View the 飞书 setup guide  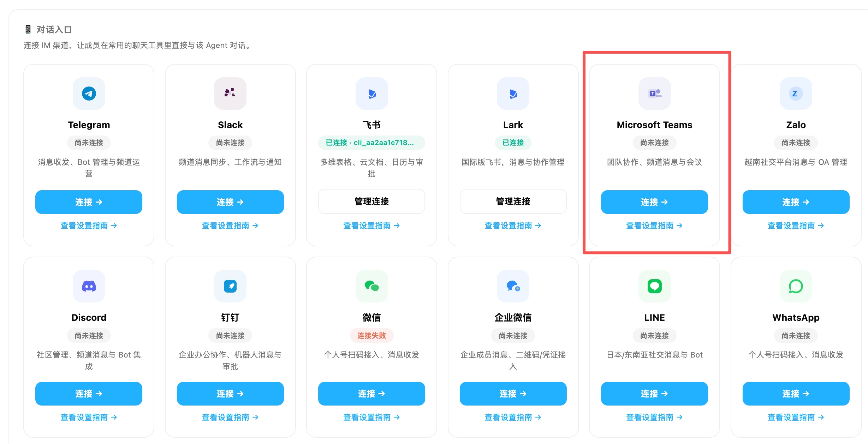[x=372, y=226]
